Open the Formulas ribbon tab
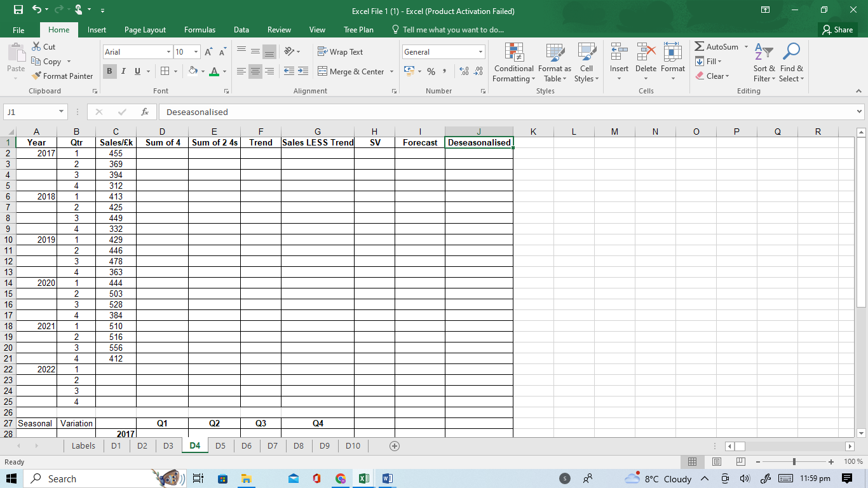Screen dimensions: 868x488 pyautogui.click(x=200, y=30)
